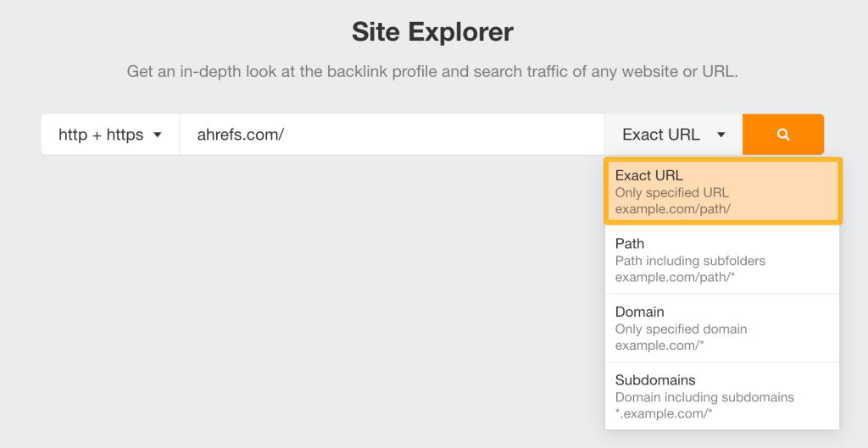Viewport: 868px width, 448px height.
Task: Select the Exact URL menu option
Action: [x=722, y=191]
